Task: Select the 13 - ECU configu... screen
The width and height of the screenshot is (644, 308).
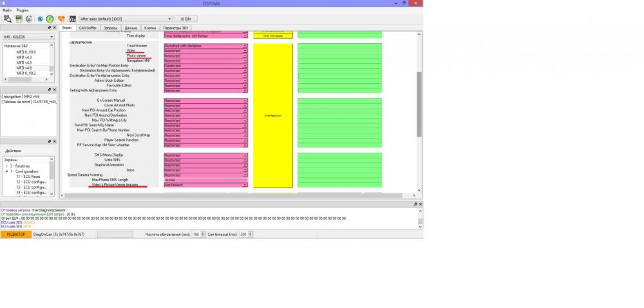Action: [31, 188]
